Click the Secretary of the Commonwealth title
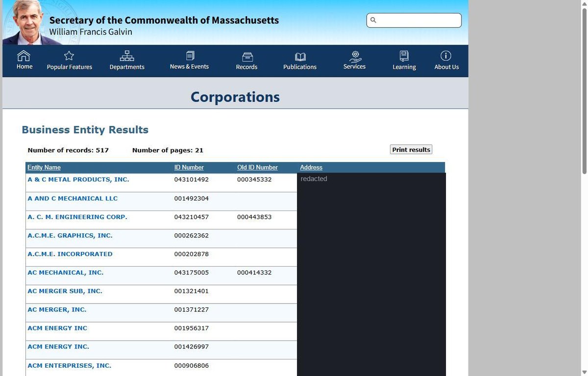588x376 pixels. (164, 21)
